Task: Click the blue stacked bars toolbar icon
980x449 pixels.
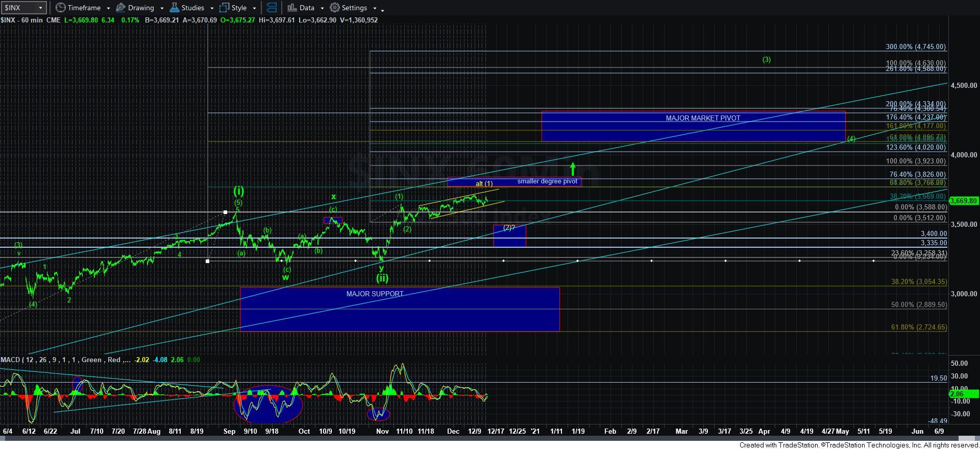Action: [x=272, y=8]
